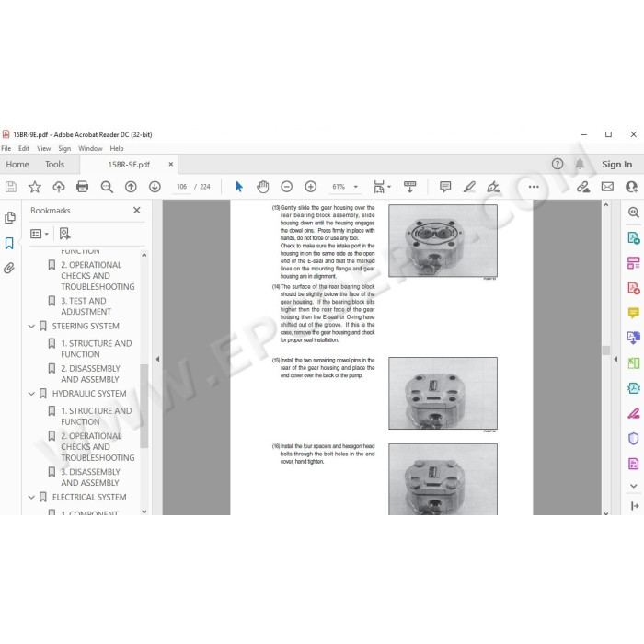Enable scrolling mode icon
Screen dimensions: 644x644
coord(410,187)
